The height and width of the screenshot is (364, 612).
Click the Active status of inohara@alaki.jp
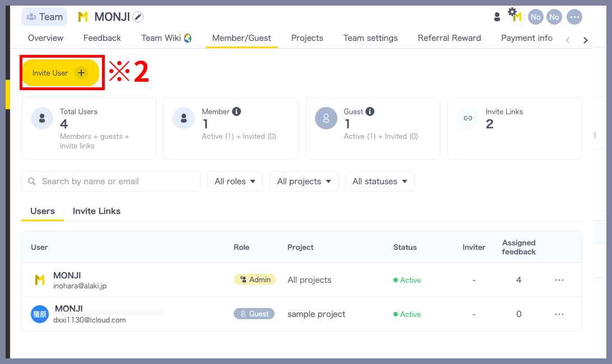tap(407, 280)
